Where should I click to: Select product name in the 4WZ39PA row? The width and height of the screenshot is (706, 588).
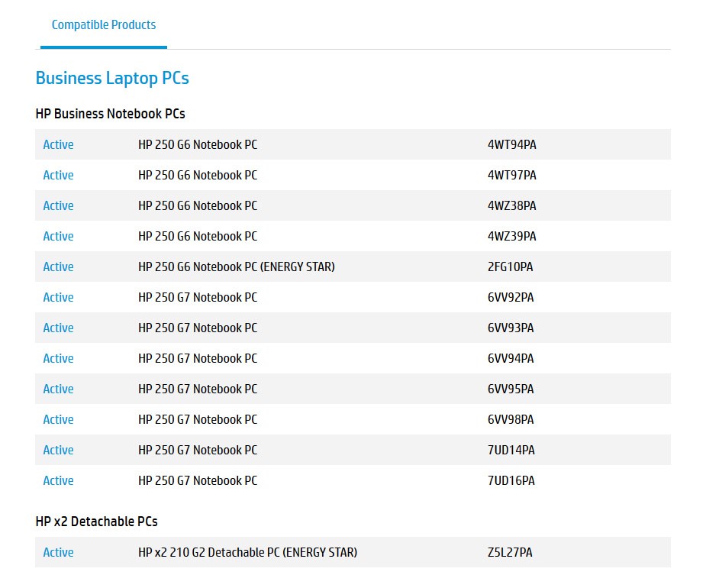click(198, 237)
